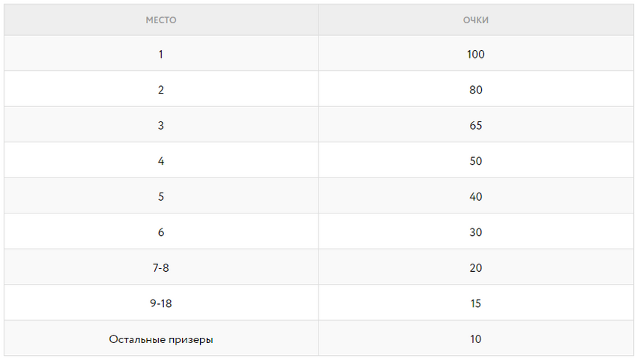Click the place 6 cell

[161, 231]
